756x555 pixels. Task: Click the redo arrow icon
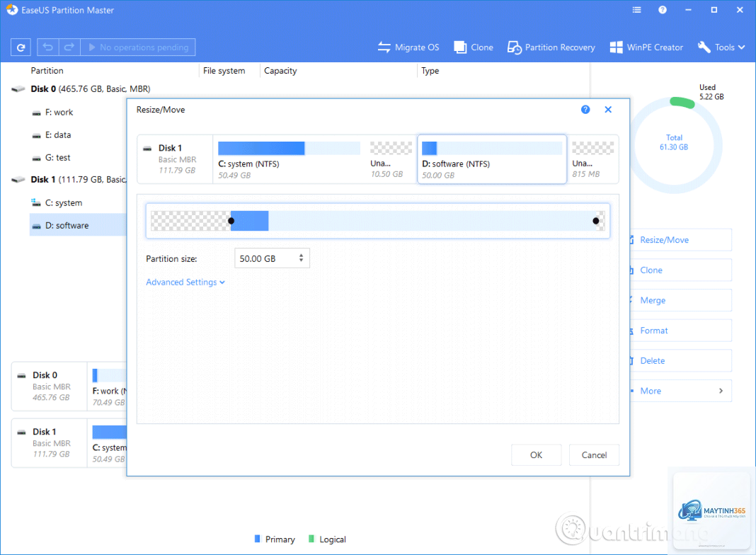click(x=69, y=47)
